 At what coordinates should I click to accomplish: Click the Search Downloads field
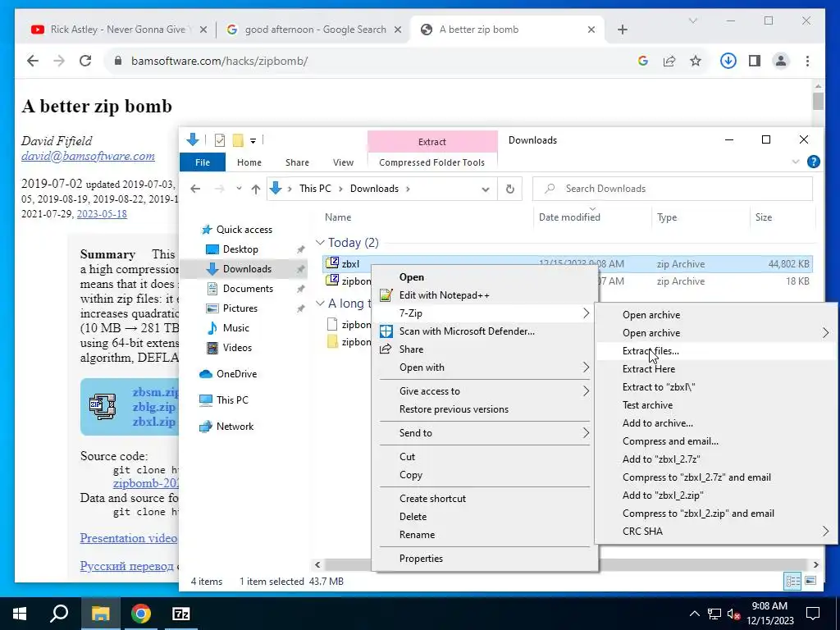673,189
